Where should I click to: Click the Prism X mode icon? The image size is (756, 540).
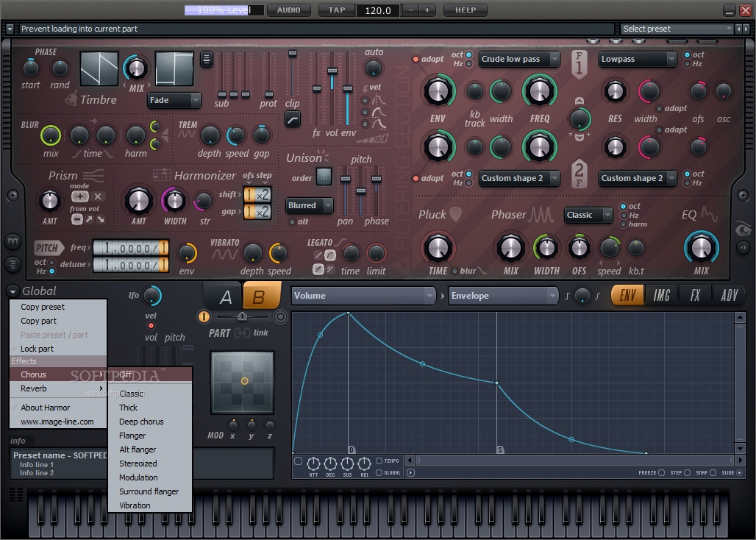coord(98,196)
